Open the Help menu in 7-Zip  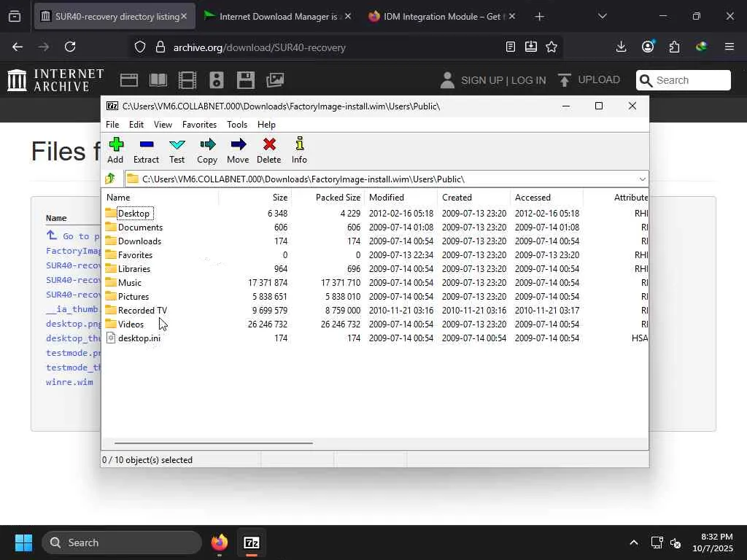click(x=266, y=124)
